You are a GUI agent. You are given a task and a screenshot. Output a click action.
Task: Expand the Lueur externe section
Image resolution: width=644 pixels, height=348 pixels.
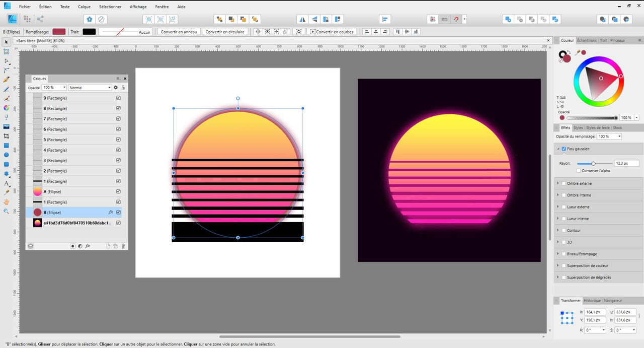[x=557, y=207]
